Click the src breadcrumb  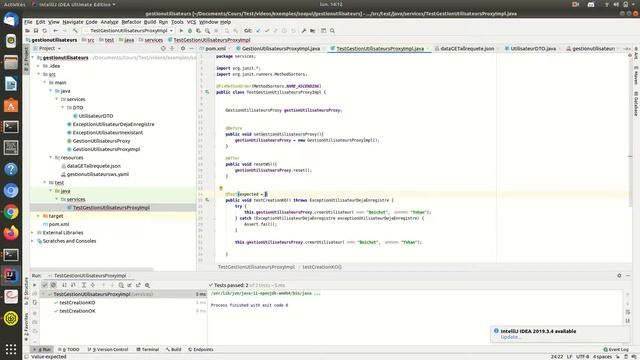pyautogui.click(x=91, y=40)
